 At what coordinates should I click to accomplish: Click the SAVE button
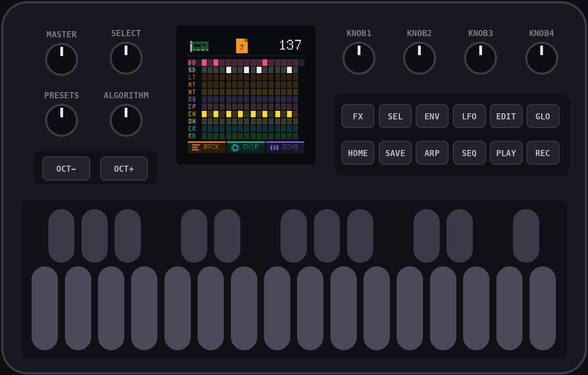click(x=395, y=153)
